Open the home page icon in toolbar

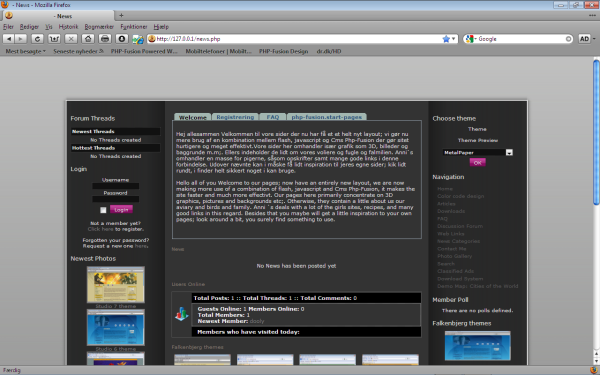[x=88, y=39]
